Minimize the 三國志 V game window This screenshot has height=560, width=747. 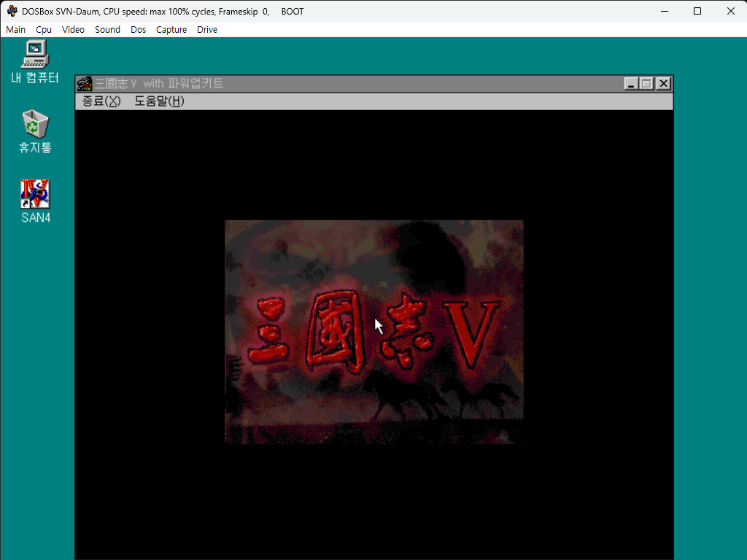[631, 84]
